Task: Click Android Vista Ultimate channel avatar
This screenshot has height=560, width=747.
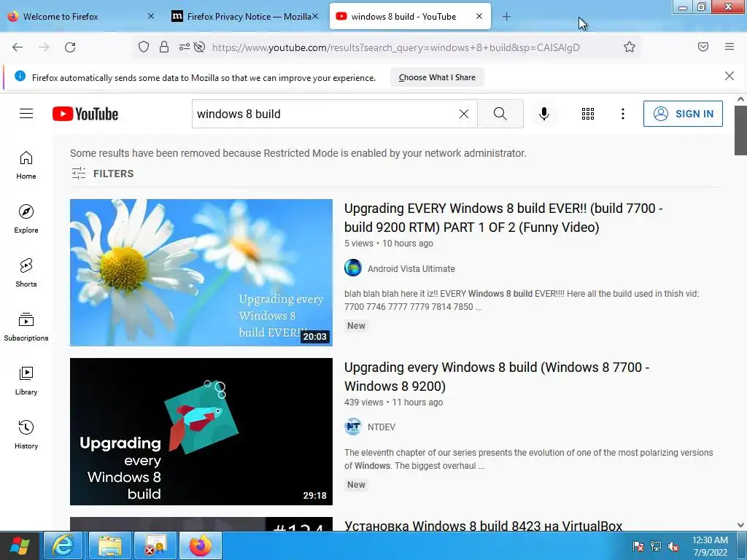Action: coord(353,268)
